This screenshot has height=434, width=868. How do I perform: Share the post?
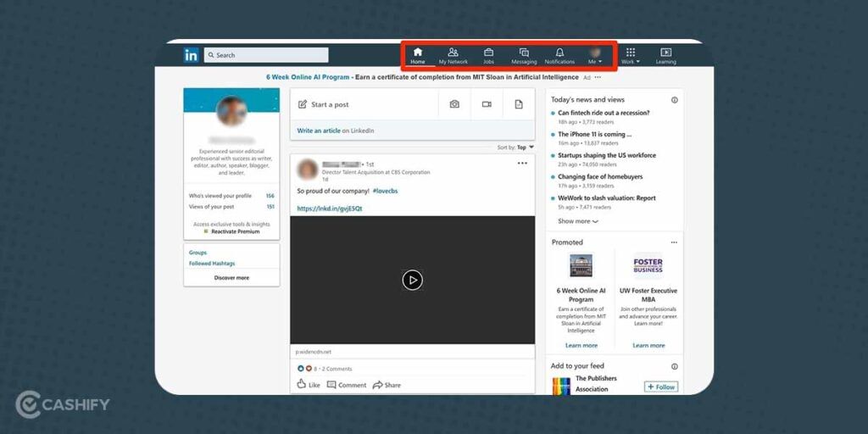[x=387, y=385]
